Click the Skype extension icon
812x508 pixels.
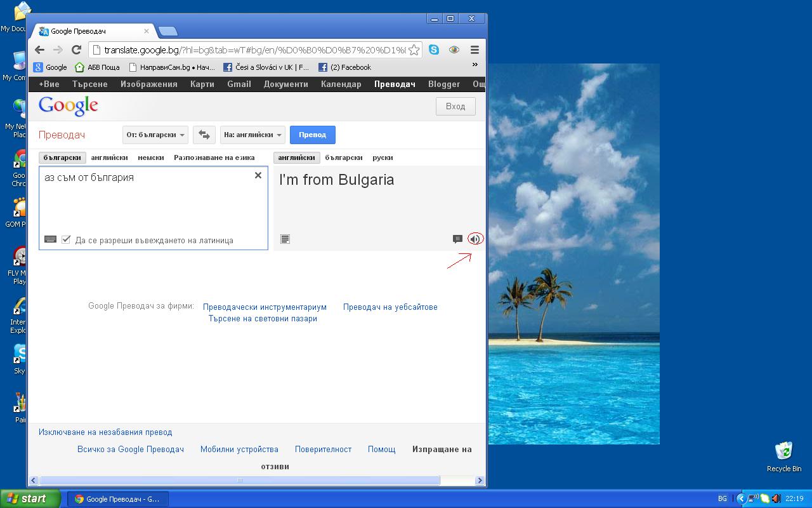pyautogui.click(x=434, y=50)
